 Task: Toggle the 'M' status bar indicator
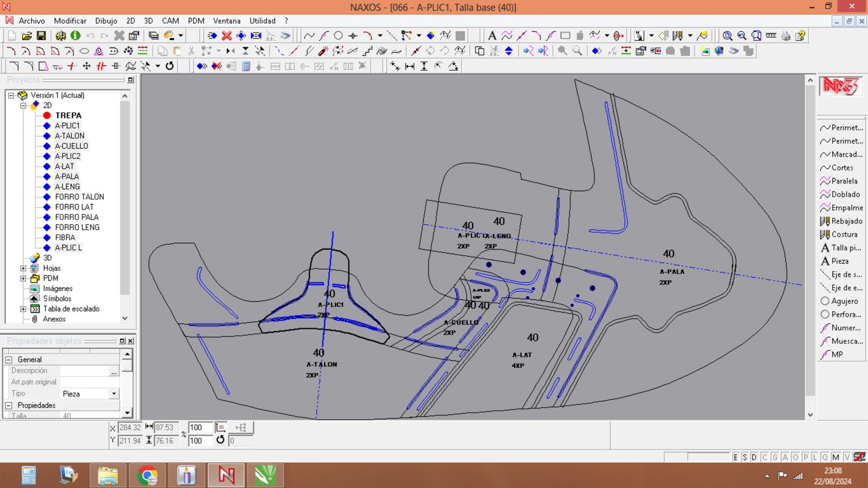(836, 457)
